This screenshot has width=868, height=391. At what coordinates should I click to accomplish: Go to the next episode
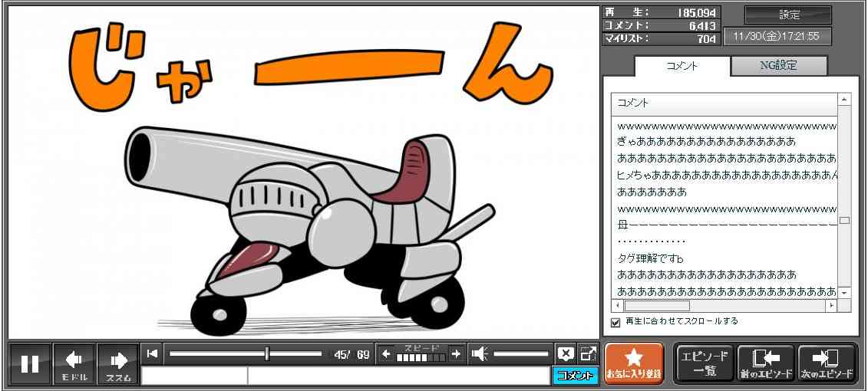[827, 363]
